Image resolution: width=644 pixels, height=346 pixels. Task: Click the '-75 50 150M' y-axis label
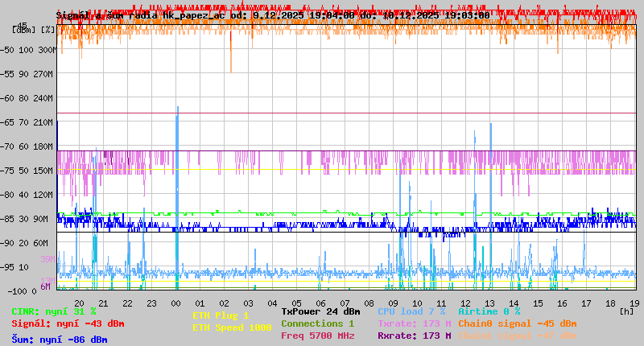coord(28,171)
